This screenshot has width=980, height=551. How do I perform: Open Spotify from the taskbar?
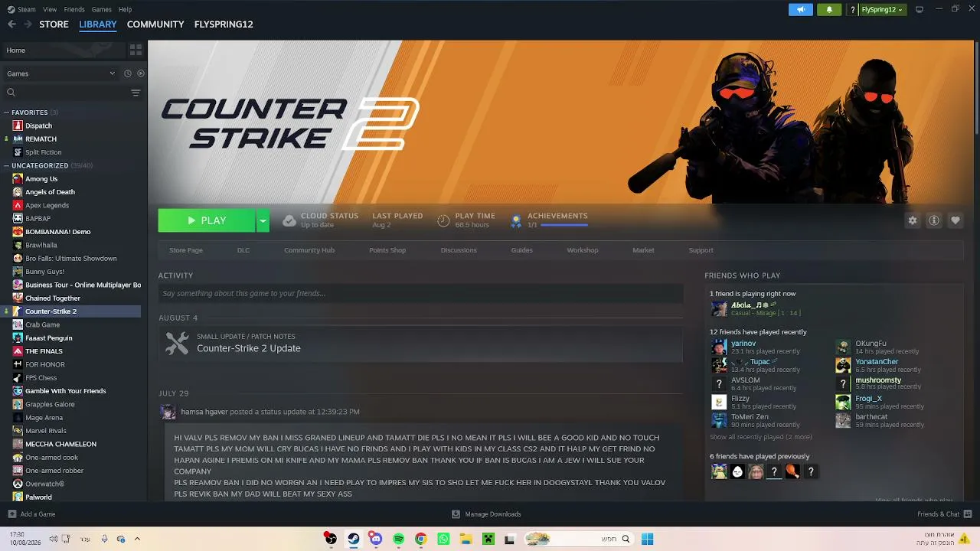(x=398, y=539)
